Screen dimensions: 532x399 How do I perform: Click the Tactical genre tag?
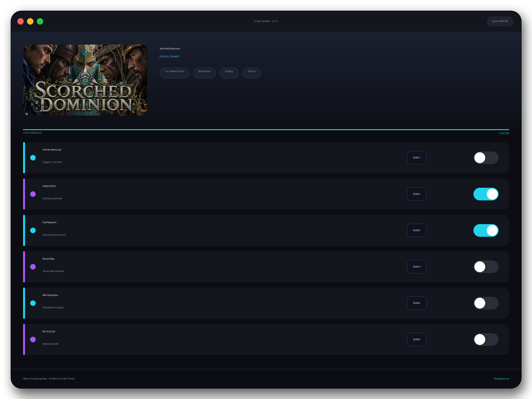tap(251, 73)
